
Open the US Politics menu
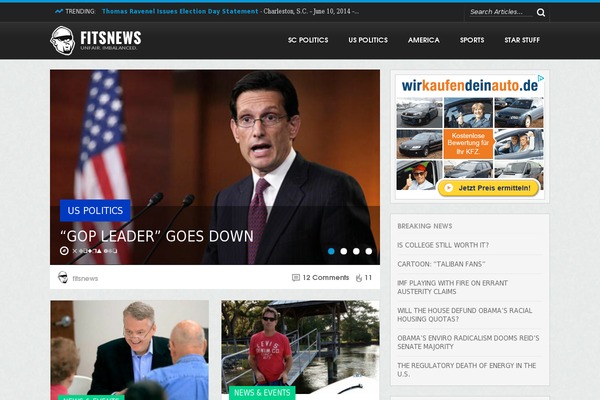pos(368,40)
